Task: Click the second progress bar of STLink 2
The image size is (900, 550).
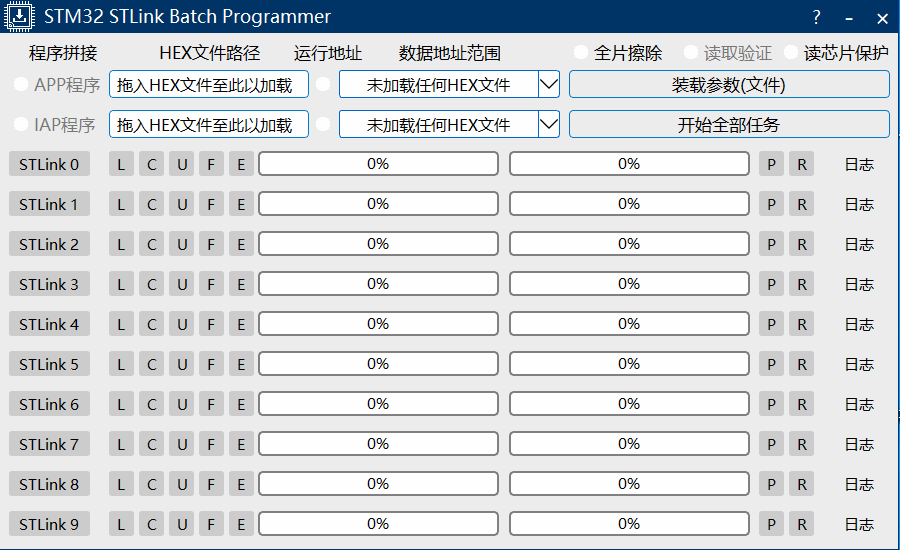Action: pyautogui.click(x=629, y=243)
